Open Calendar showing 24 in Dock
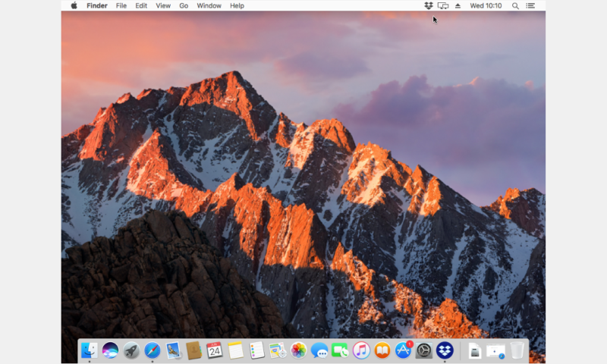Screen dimensions: 607x364 pyautogui.click(x=215, y=350)
